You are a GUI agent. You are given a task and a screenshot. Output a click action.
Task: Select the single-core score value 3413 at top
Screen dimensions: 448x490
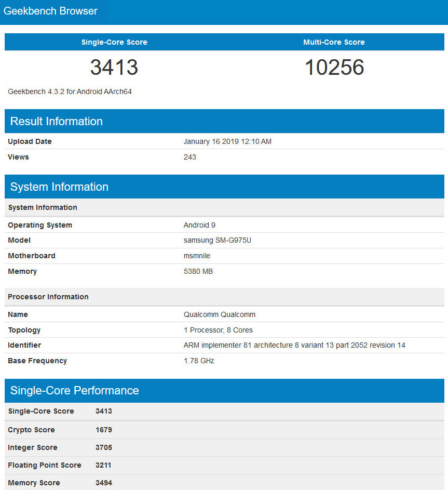point(114,67)
